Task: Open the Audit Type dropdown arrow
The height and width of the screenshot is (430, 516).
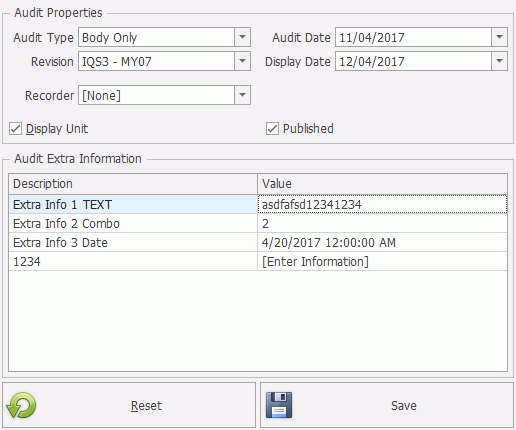Action: (x=242, y=37)
